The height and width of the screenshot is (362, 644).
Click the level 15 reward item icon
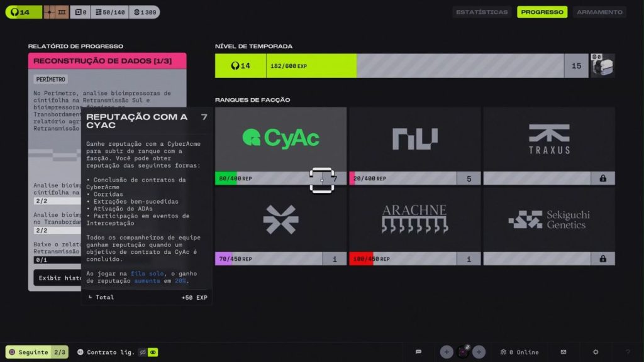point(602,65)
